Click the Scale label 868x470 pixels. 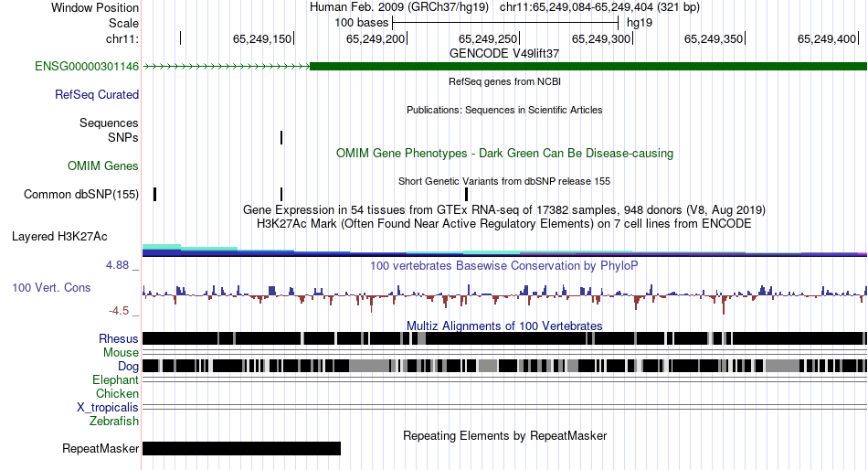click(123, 23)
